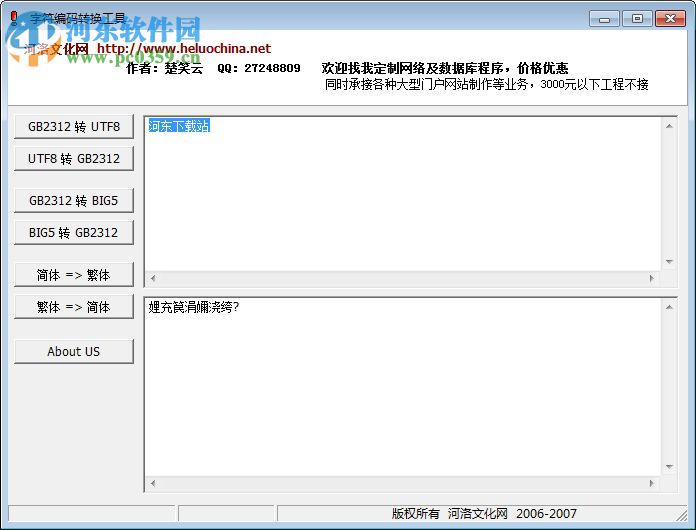
Task: Click the 版权所有 河洛文化网 2006-2007 status text
Action: (484, 514)
